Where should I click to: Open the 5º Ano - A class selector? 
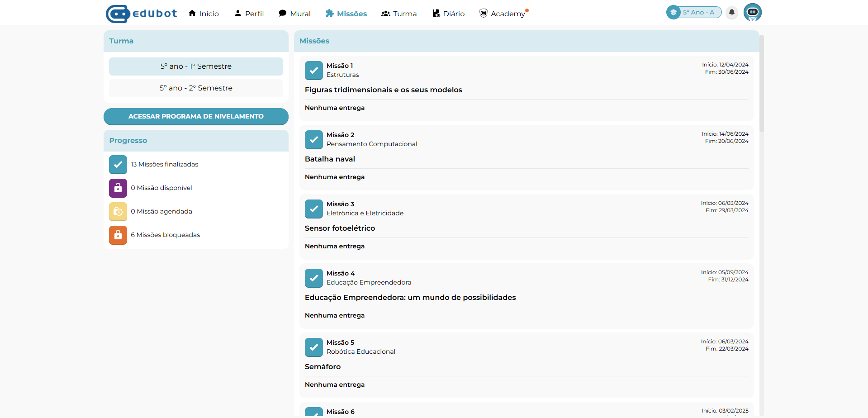coord(698,13)
